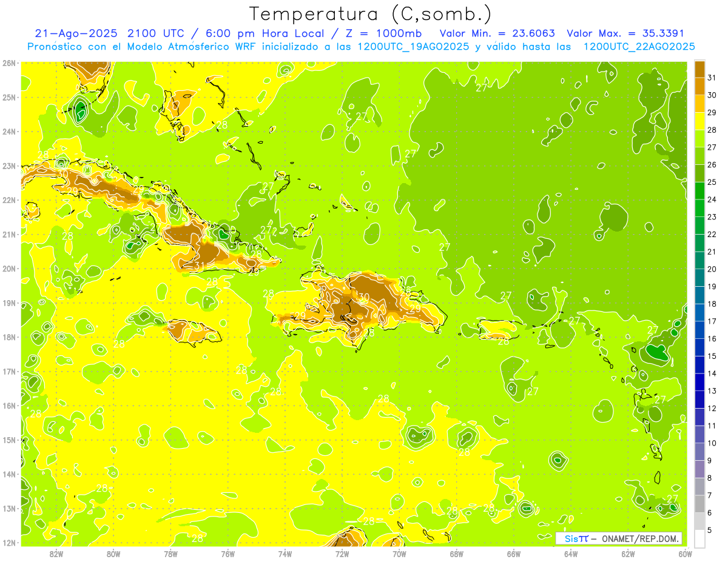Click the longitude axis label "68W"
Viewport: 728px width, 562px height.
(457, 554)
